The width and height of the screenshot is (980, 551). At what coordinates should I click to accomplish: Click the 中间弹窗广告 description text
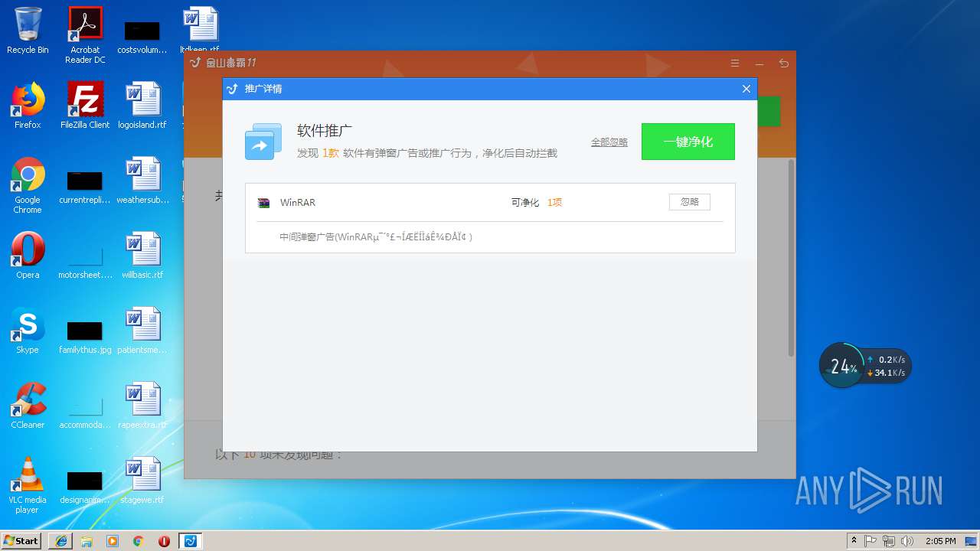[x=376, y=237]
